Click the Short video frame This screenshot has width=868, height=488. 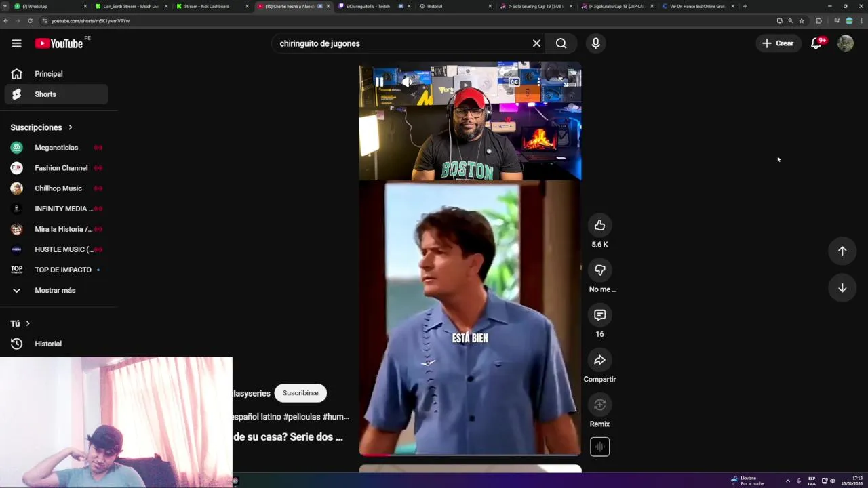[470, 258]
